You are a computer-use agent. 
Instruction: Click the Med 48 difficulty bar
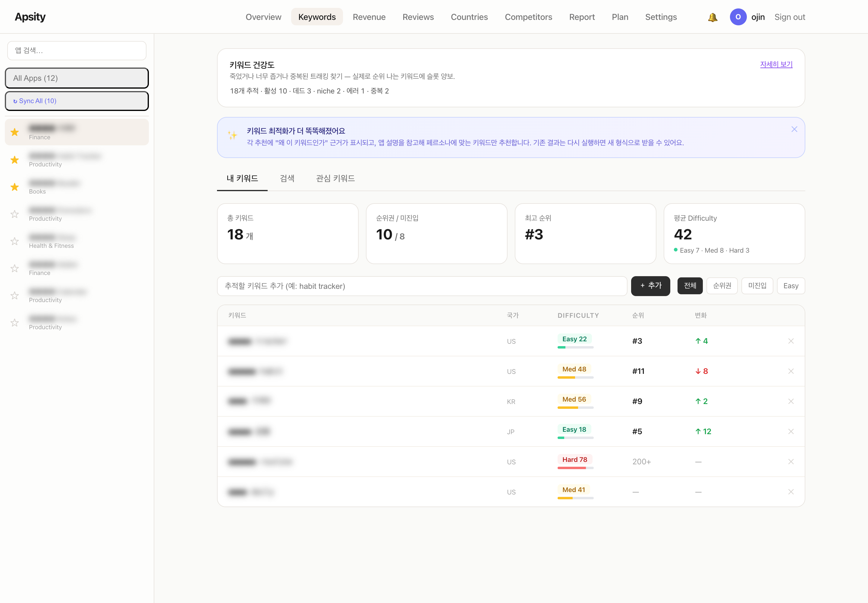pos(575,377)
